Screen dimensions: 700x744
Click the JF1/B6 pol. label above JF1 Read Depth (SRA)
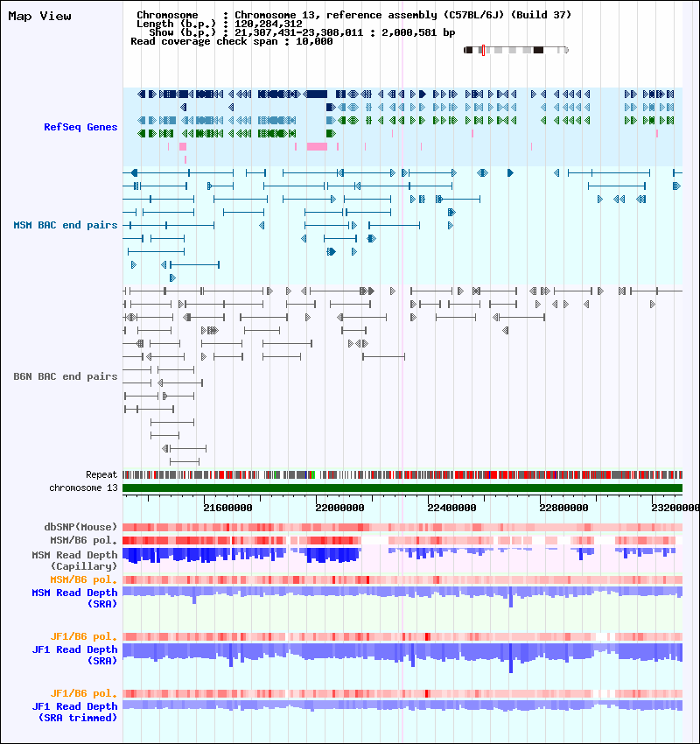(x=83, y=636)
